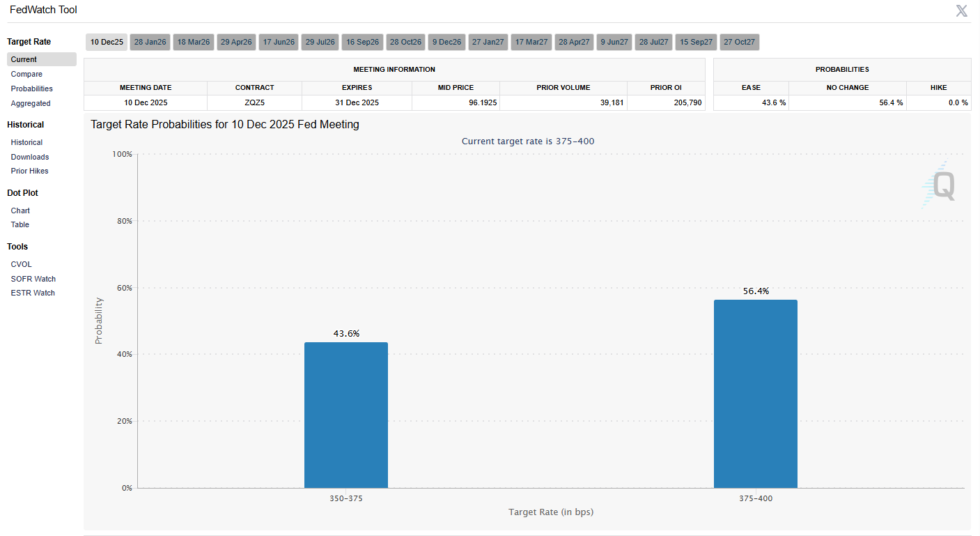This screenshot has height=536, width=980.
Task: Open the CVOL tool
Action: [x=22, y=264]
